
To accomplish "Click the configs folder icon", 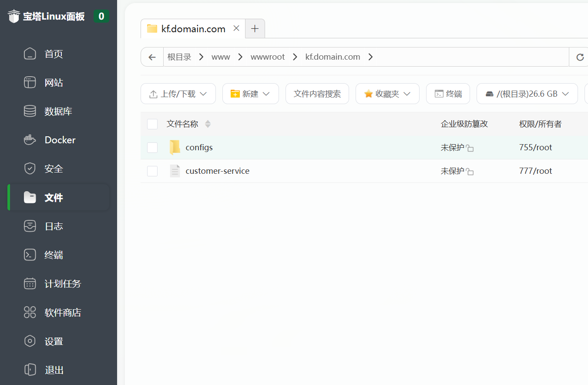I will pos(175,148).
